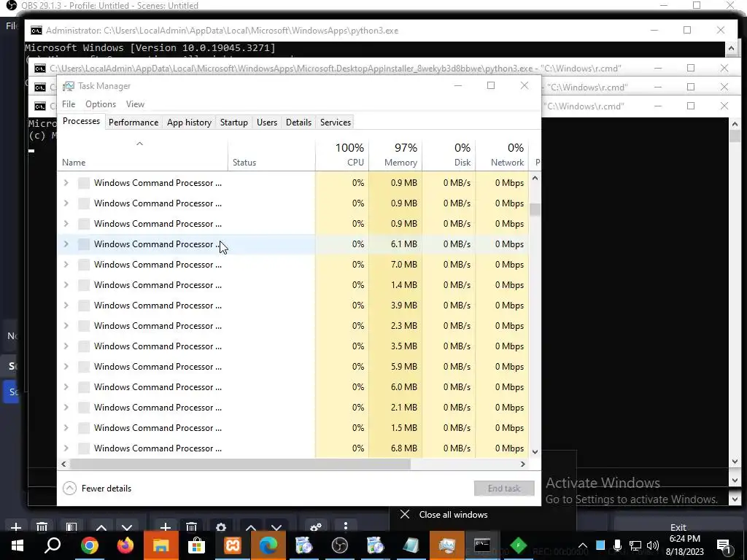The width and height of the screenshot is (747, 560).
Task: Expand the 7.0 MB Command Processor row
Action: (x=66, y=264)
